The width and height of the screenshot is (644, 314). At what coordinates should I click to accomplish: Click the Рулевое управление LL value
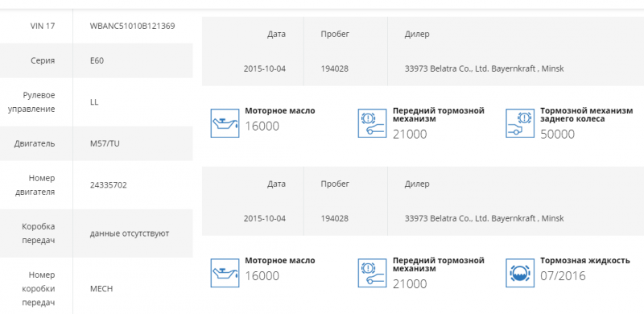94,102
